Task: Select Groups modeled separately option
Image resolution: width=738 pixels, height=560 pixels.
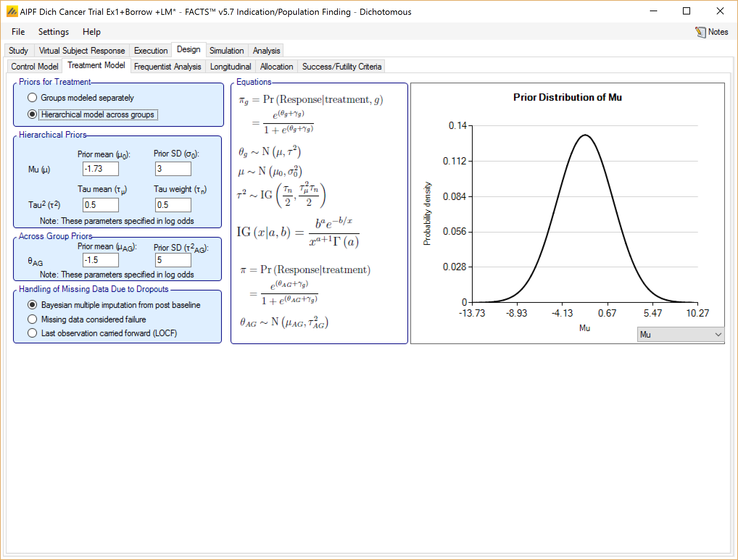Action: 33,97
